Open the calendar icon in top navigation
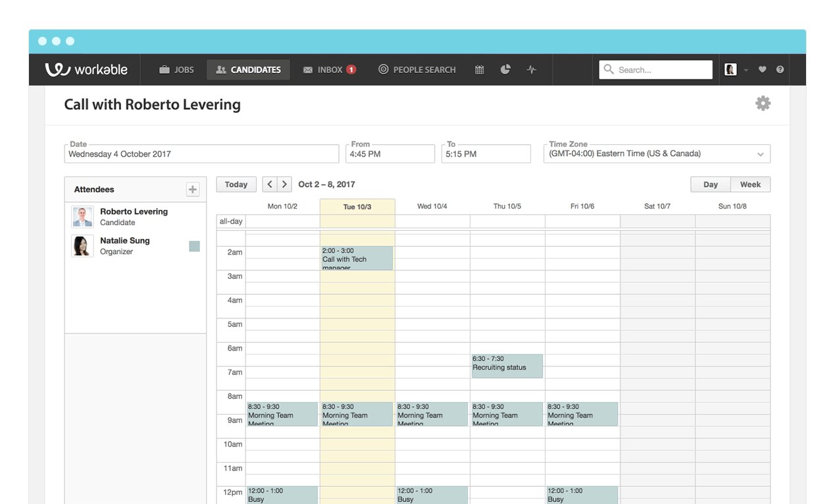The width and height of the screenshot is (833, 504). click(480, 70)
